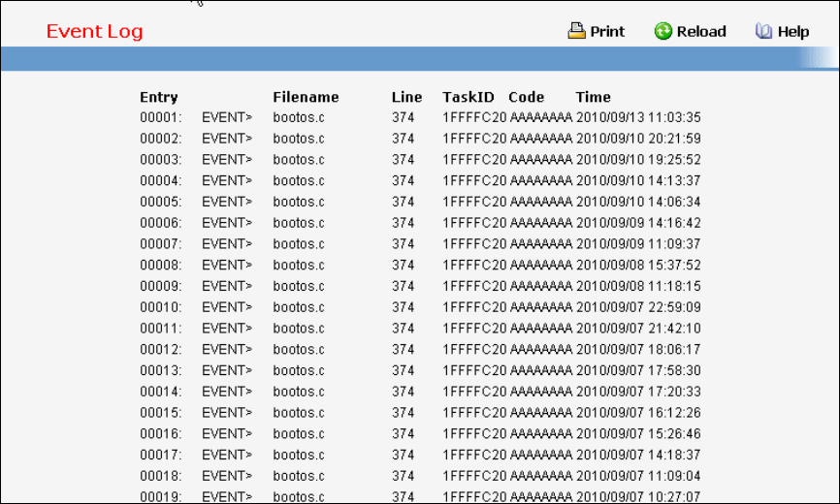Image resolution: width=840 pixels, height=504 pixels.
Task: Select entry number 00008:
Action: point(161,265)
